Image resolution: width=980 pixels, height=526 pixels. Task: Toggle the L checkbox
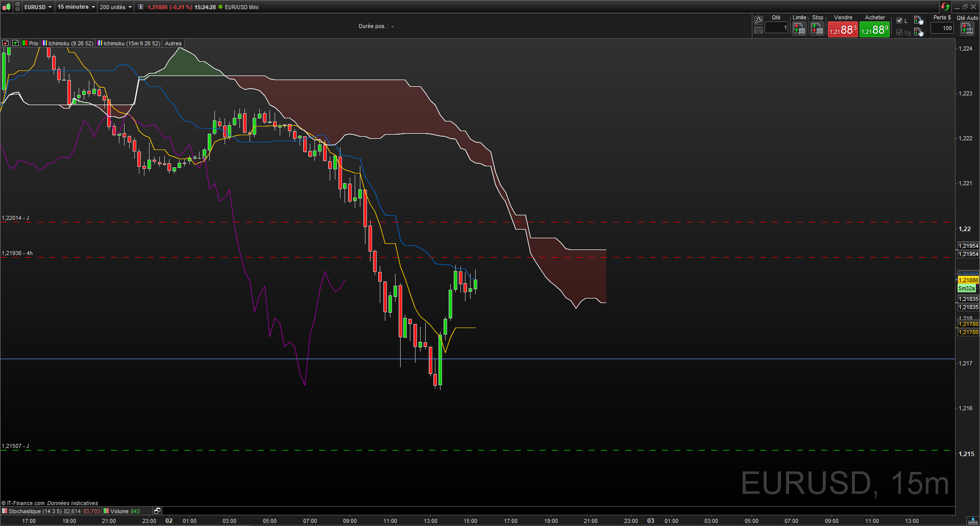coord(899,20)
